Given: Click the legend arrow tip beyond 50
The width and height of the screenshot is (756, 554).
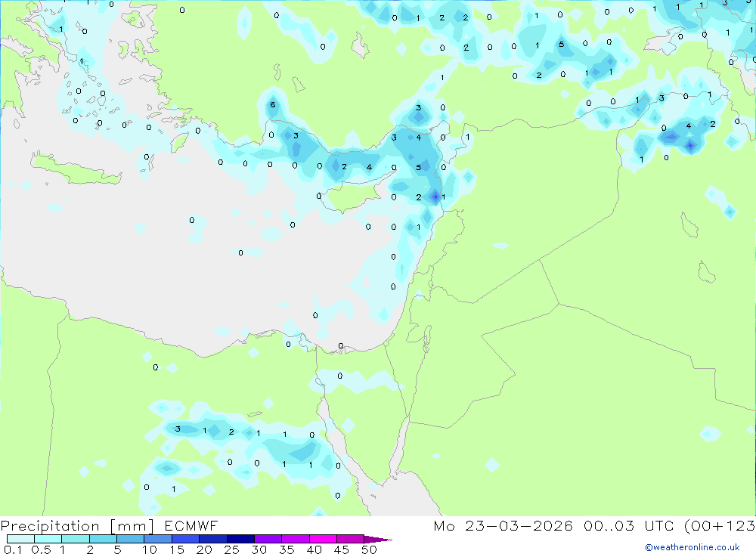Looking at the screenshot, I should (378, 539).
